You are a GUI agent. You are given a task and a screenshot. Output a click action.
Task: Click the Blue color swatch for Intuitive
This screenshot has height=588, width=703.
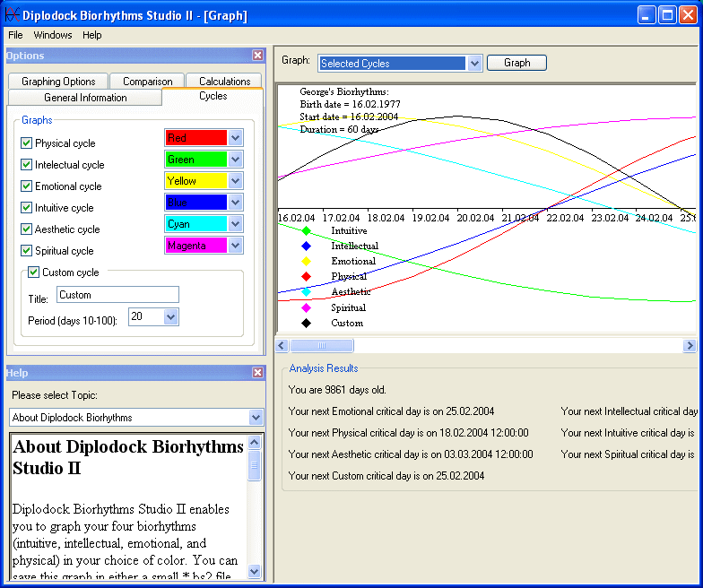coord(196,203)
